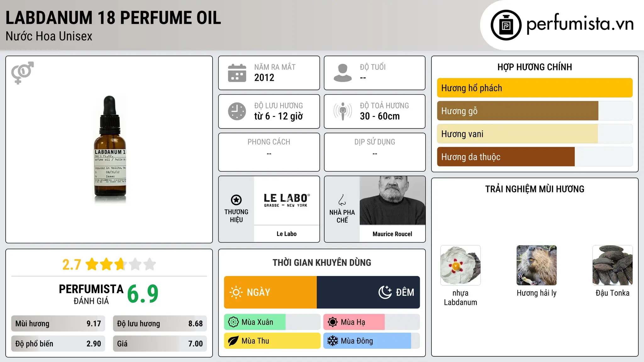Select the Đêm nighttime segment

[x=368, y=292]
